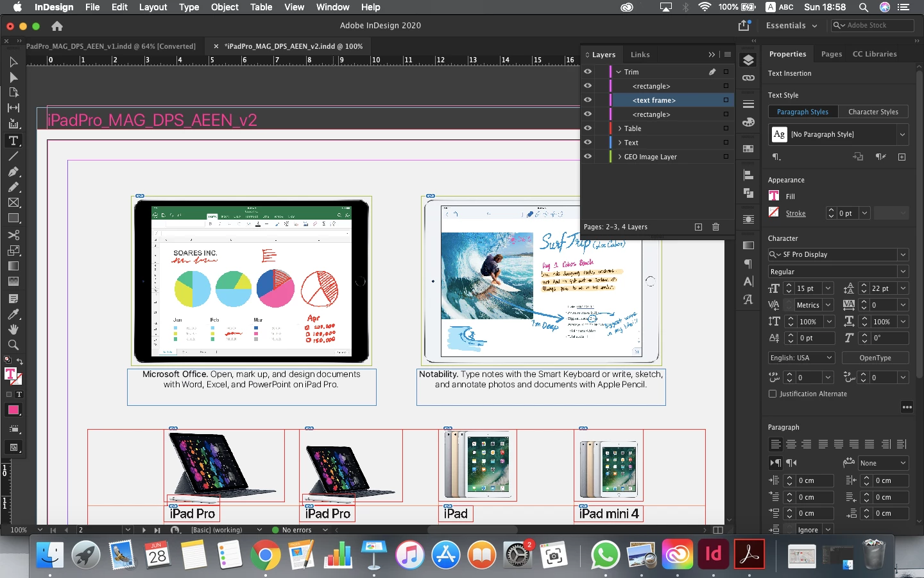Hide the Table layer
This screenshot has width=924, height=578.
coord(588,128)
